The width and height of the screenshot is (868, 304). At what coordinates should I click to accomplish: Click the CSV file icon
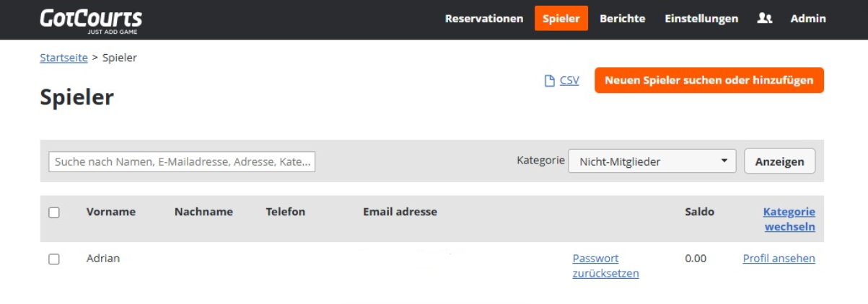(x=549, y=81)
